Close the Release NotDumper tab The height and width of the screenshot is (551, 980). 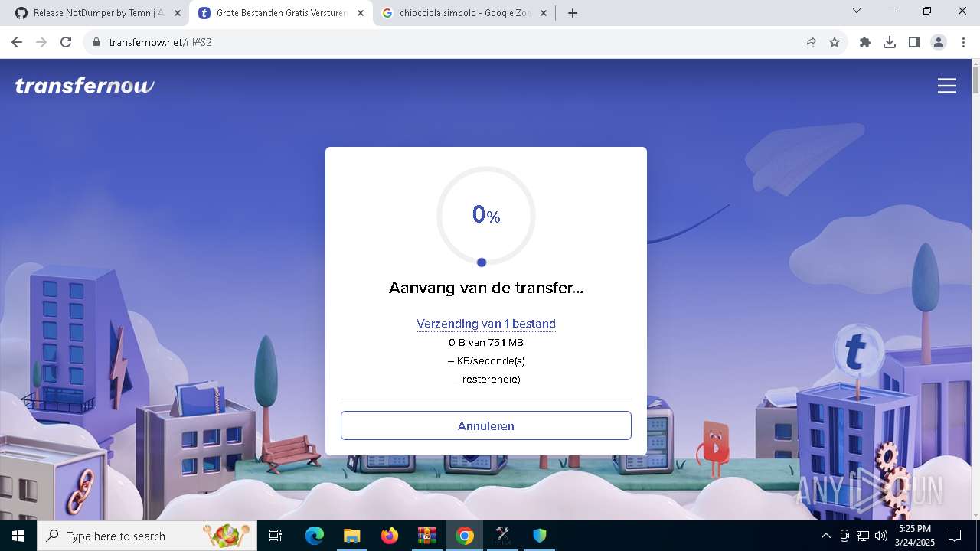point(178,13)
